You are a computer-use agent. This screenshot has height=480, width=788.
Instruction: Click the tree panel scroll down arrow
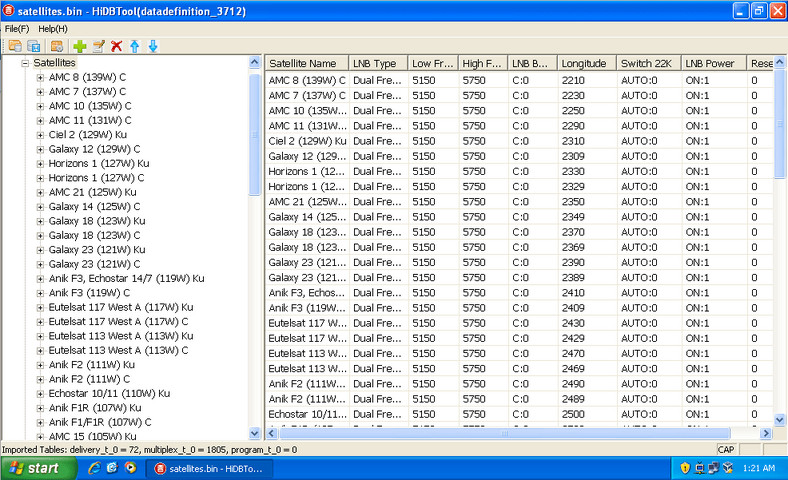click(254, 433)
